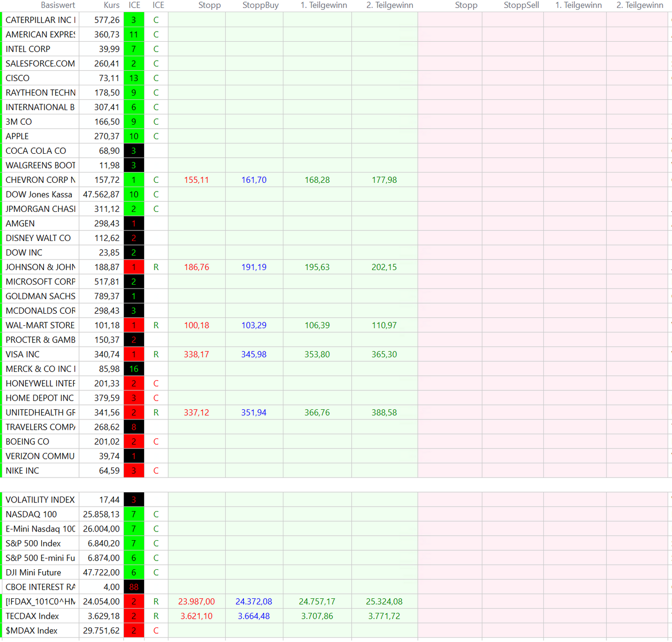672x642 pixels.
Task: Click the green ICE cell for CISCO
Action: 134,78
